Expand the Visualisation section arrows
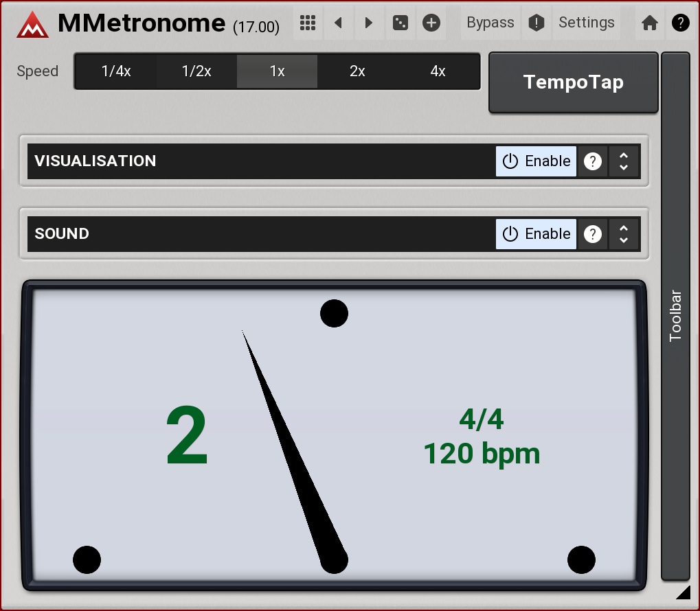The width and height of the screenshot is (700, 611). 624,161
